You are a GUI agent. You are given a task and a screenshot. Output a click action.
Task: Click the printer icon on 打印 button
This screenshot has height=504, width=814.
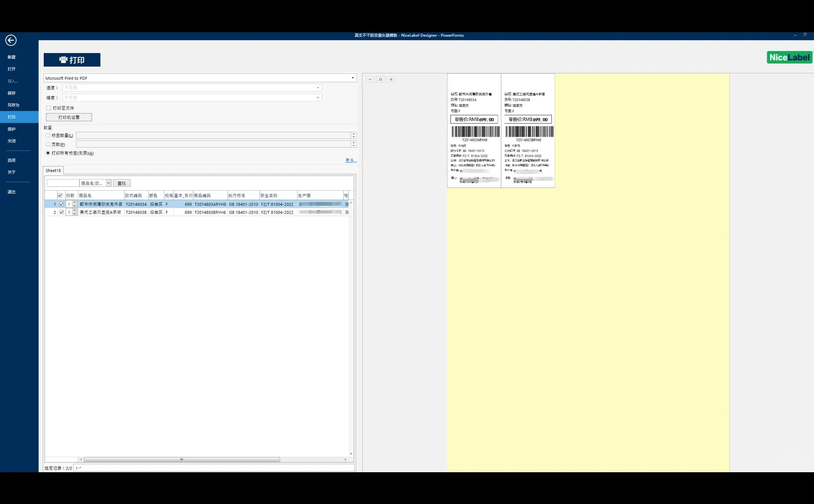tap(63, 60)
